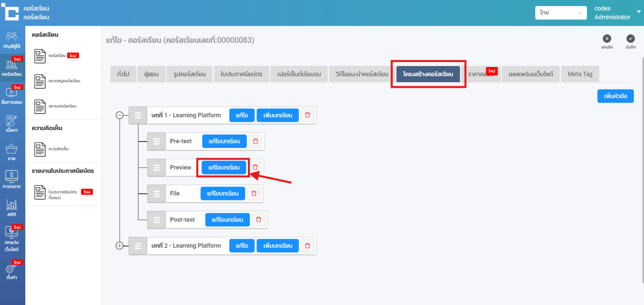Click the save checkmark icon
644x305 pixels.
pos(631,39)
